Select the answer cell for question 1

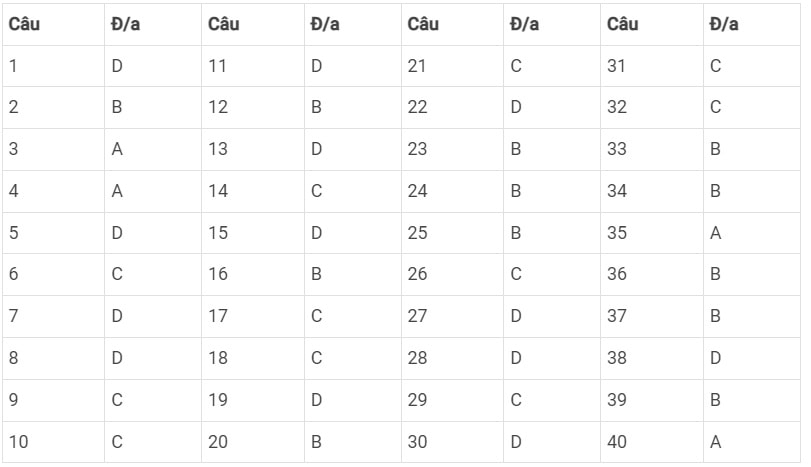(153, 66)
